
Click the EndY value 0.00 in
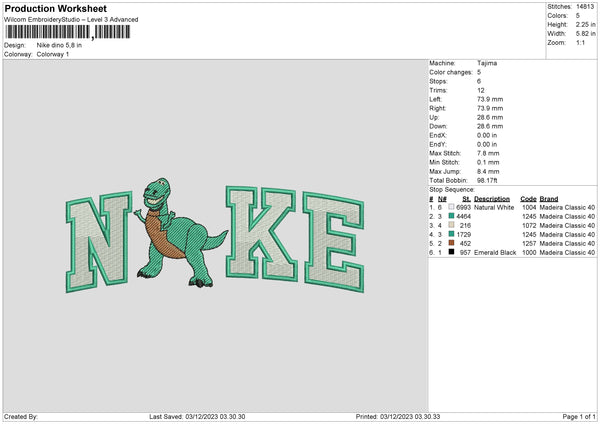pyautogui.click(x=487, y=145)
